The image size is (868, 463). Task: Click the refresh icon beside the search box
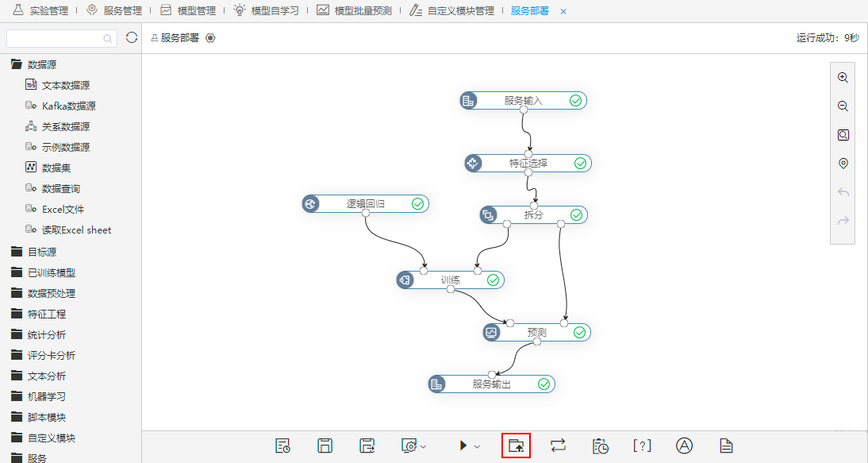pyautogui.click(x=132, y=37)
